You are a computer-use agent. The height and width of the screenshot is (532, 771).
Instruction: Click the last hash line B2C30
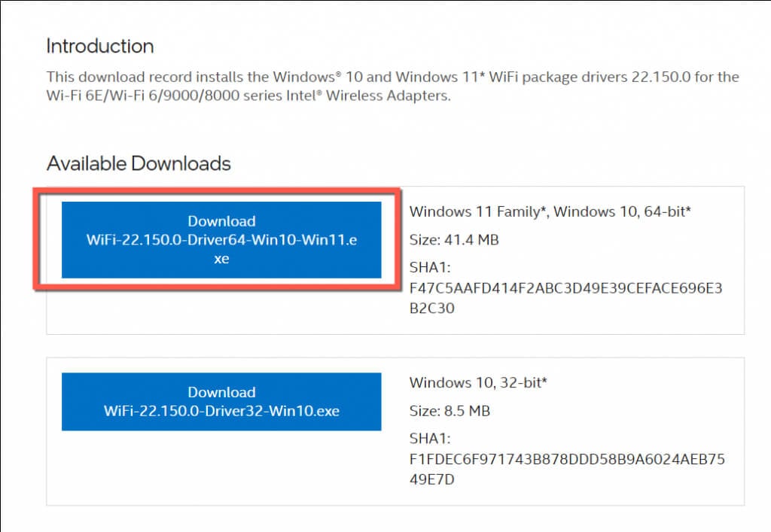pos(432,308)
